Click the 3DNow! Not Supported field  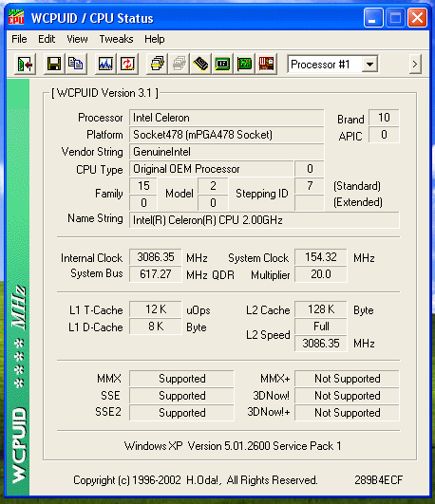pos(348,396)
